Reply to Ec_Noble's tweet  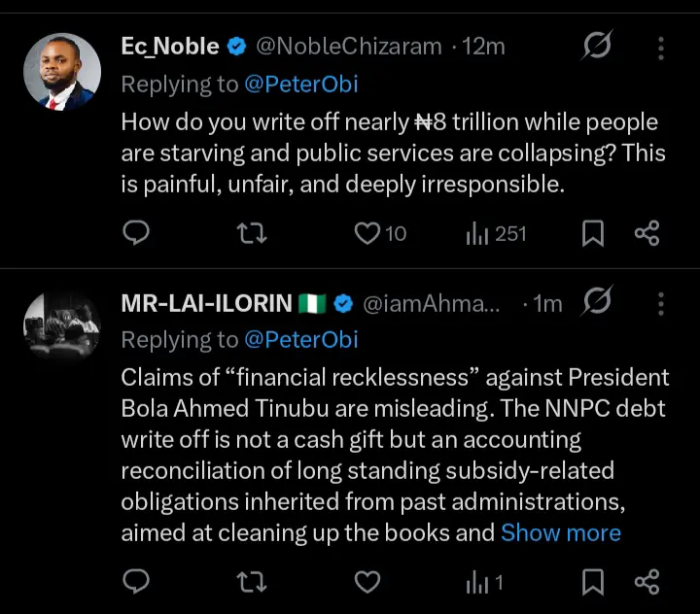137,233
